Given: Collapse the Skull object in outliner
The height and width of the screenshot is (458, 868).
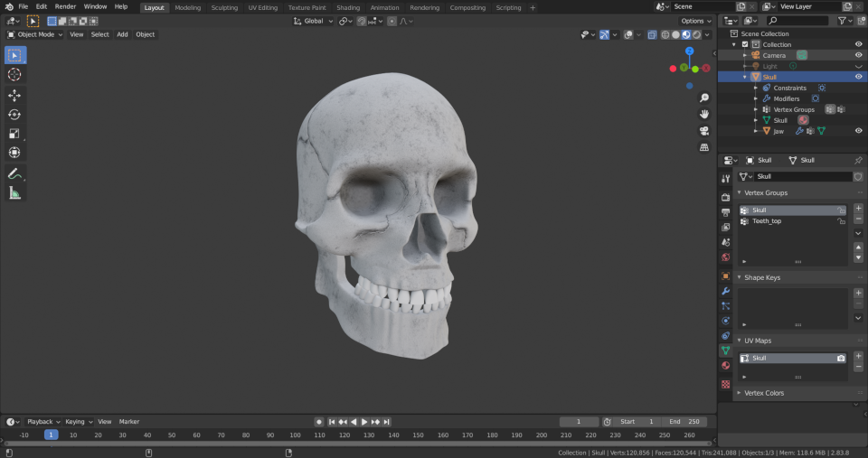Looking at the screenshot, I should [745, 77].
